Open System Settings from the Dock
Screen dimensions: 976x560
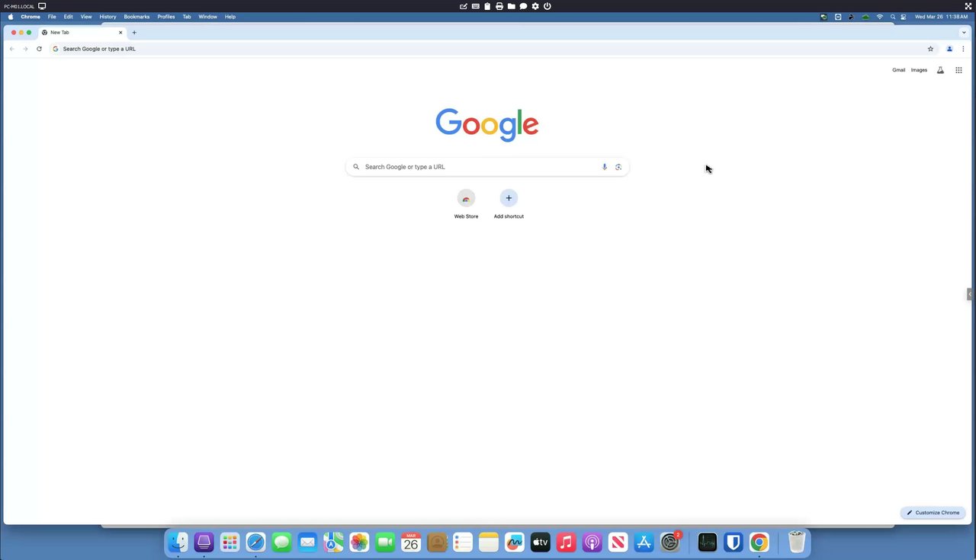click(x=669, y=542)
